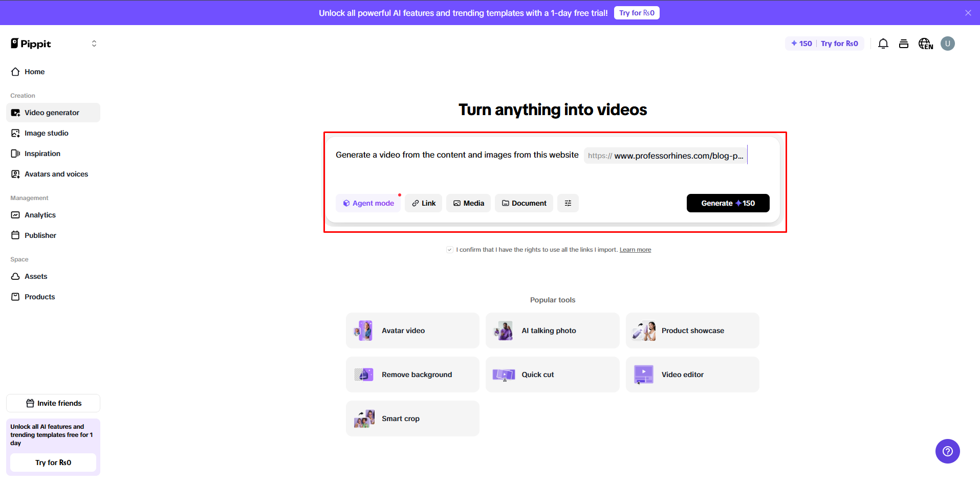Click header Try for Rs0 link

[x=839, y=43]
